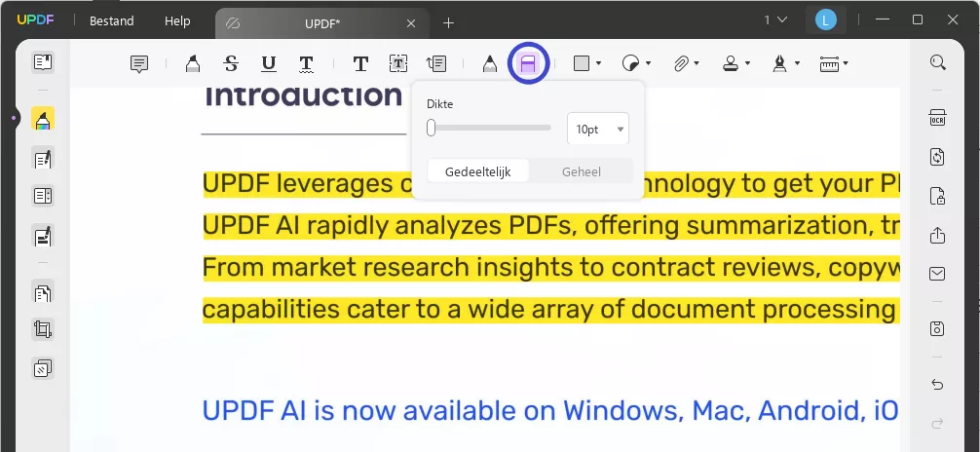Click the paperclip attachment tool
980x452 pixels.
point(681,63)
